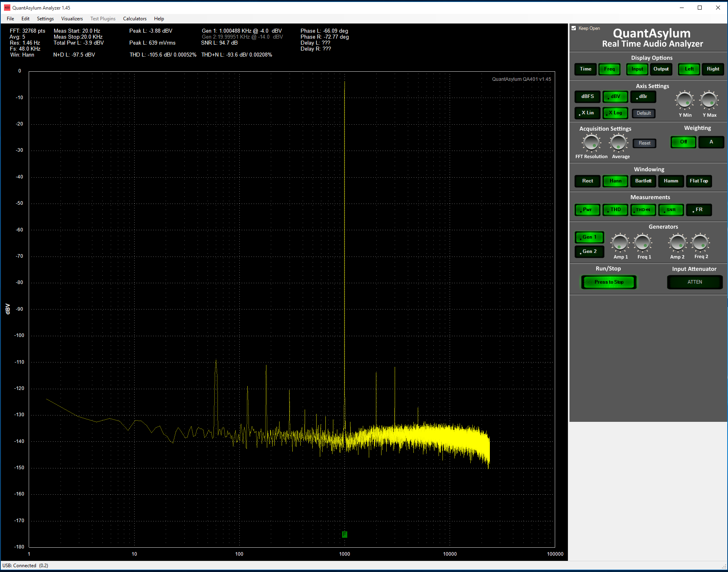
Task: Turn weighting Off
Action: click(x=683, y=142)
